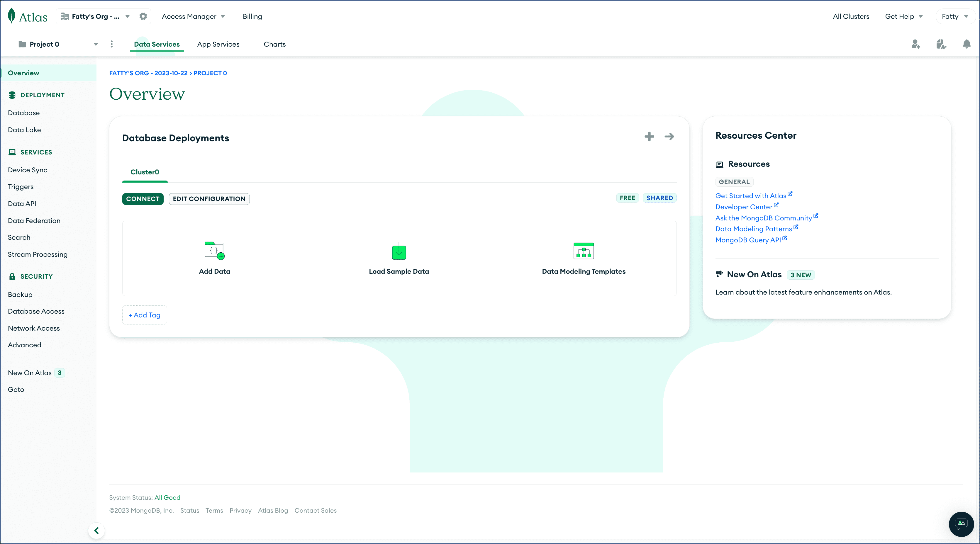Click the Data Modeling Templates icon

584,251
